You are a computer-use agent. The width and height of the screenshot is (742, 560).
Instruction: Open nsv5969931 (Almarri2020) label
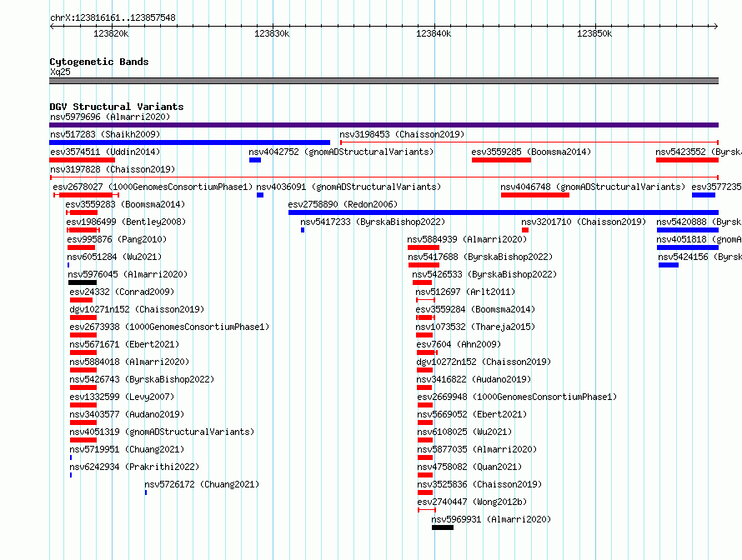tap(491, 519)
